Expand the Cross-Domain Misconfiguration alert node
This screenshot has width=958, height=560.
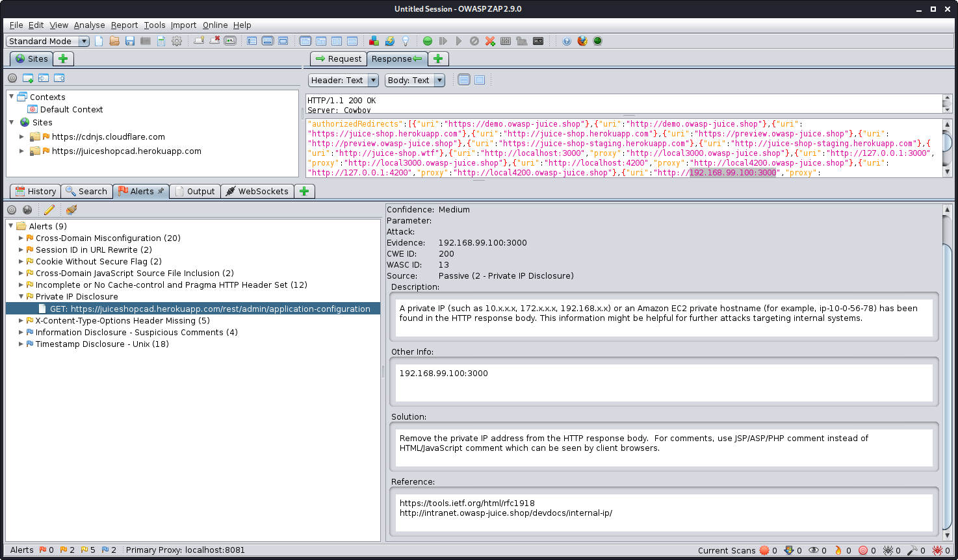(21, 238)
